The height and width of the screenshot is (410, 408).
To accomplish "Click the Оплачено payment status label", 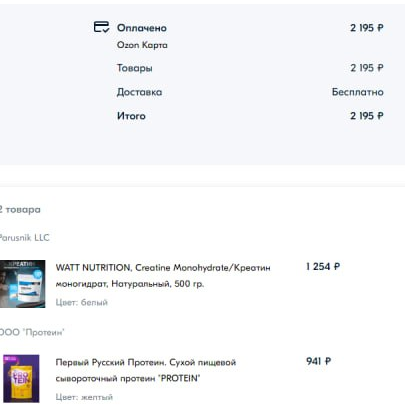I will point(142,28).
